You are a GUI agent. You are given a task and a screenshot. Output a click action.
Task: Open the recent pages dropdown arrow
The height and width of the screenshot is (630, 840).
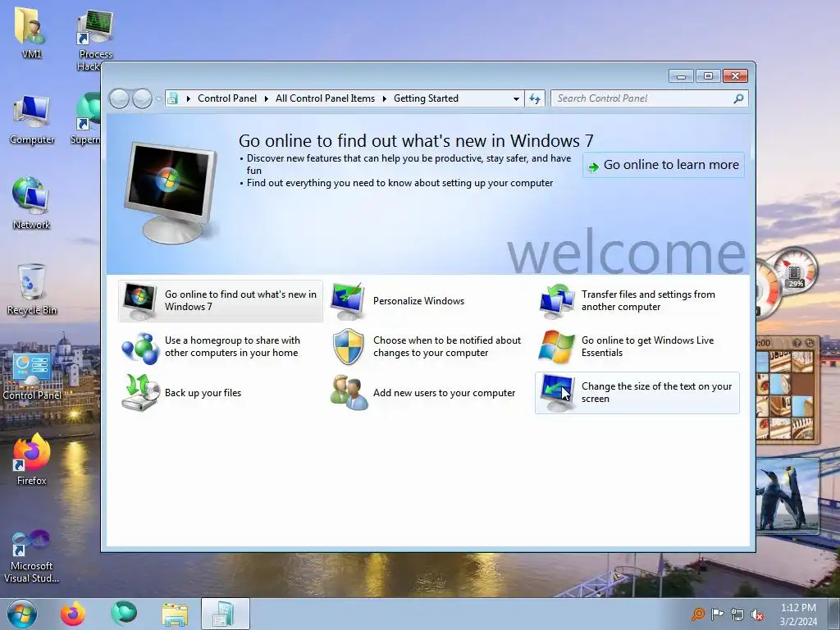point(158,99)
